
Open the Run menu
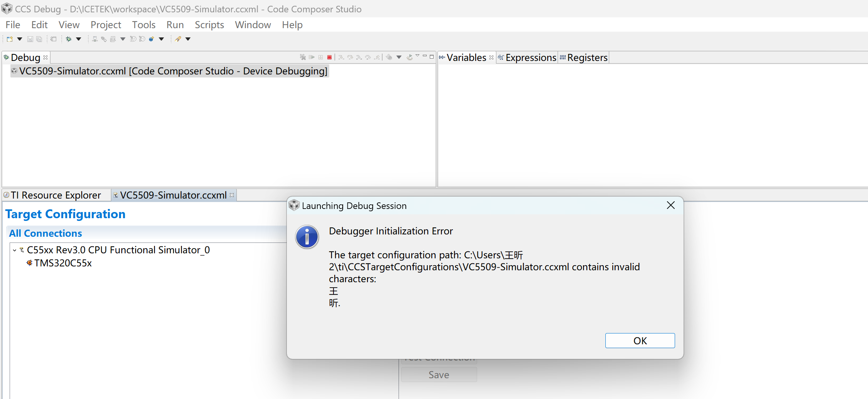[175, 25]
